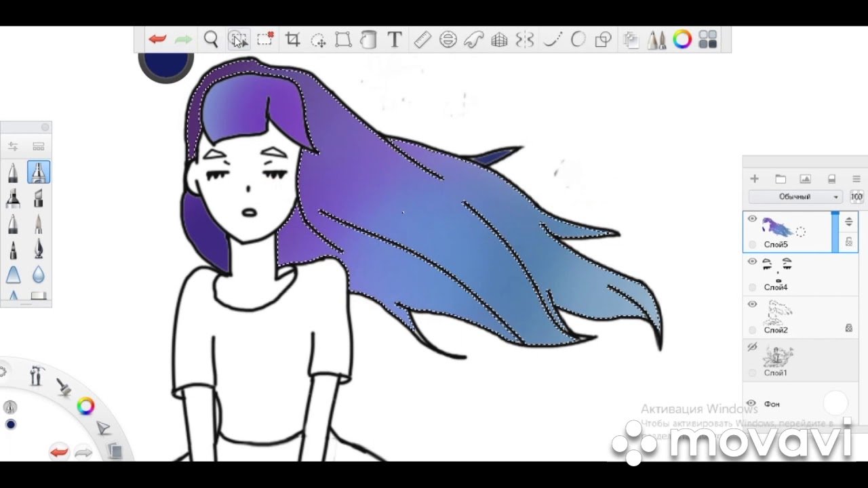Add a new layer folder
Screen dimensions: 868x488
pyautogui.click(x=780, y=179)
